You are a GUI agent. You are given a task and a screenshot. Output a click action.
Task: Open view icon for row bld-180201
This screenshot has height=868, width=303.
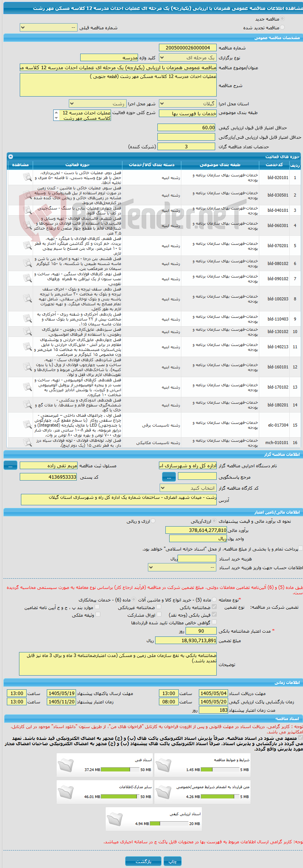[x=27, y=405]
